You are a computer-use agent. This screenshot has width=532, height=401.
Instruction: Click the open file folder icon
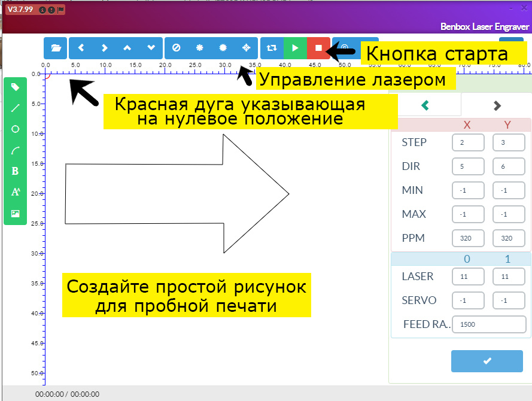point(56,48)
